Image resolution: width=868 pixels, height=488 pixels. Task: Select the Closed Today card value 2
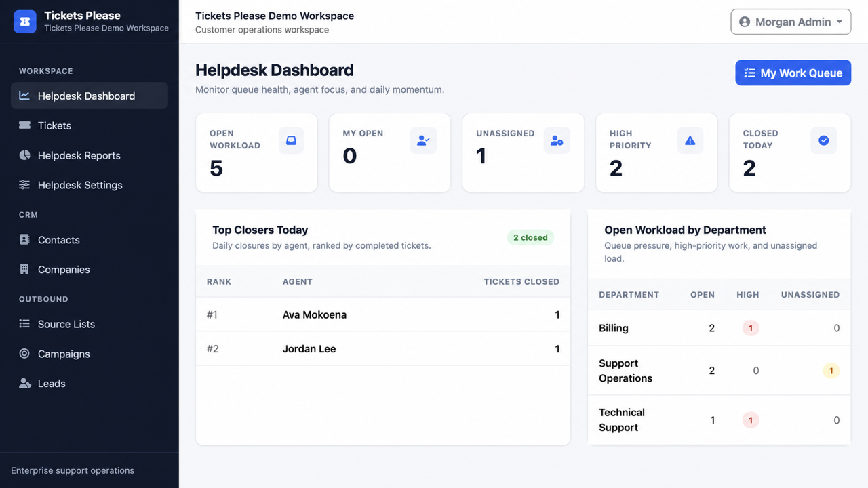click(x=749, y=168)
